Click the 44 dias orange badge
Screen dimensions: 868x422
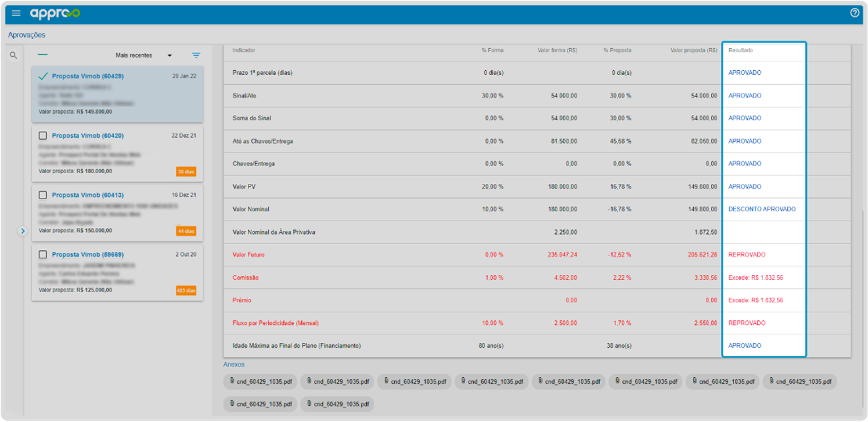tap(186, 231)
